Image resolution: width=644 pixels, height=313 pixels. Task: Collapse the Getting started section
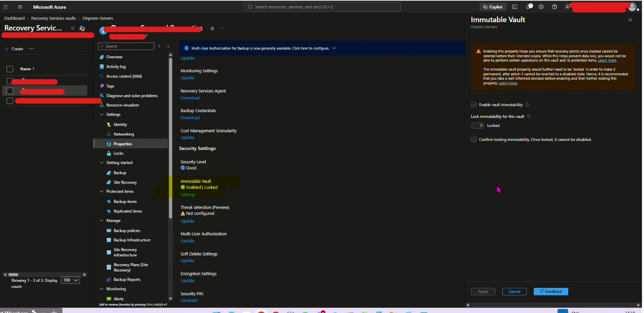[x=102, y=163]
